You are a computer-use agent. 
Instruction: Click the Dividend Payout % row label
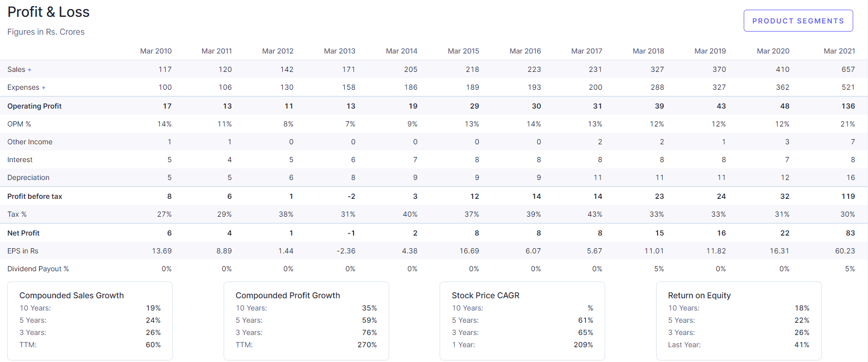38,269
